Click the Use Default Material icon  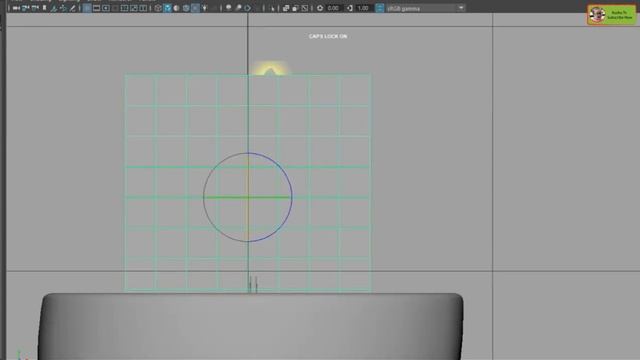pos(176,8)
